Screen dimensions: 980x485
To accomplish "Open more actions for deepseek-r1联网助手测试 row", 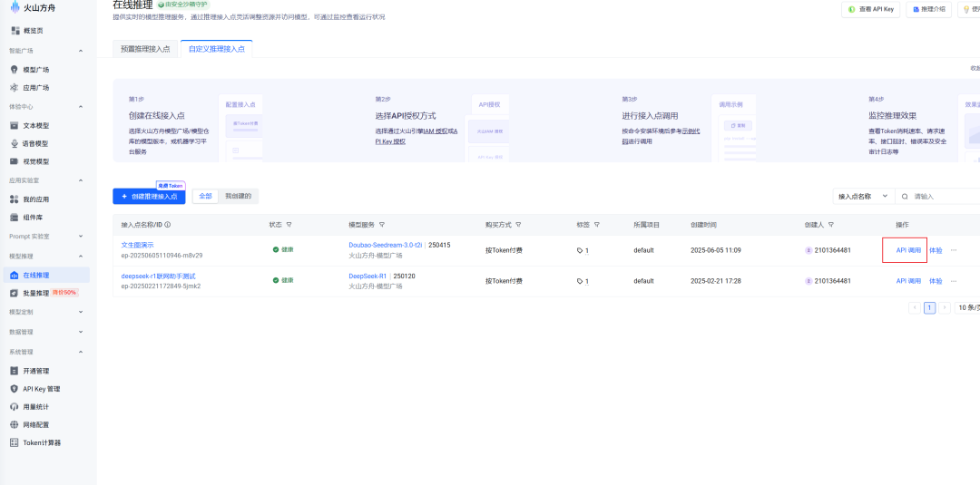I will coord(954,281).
